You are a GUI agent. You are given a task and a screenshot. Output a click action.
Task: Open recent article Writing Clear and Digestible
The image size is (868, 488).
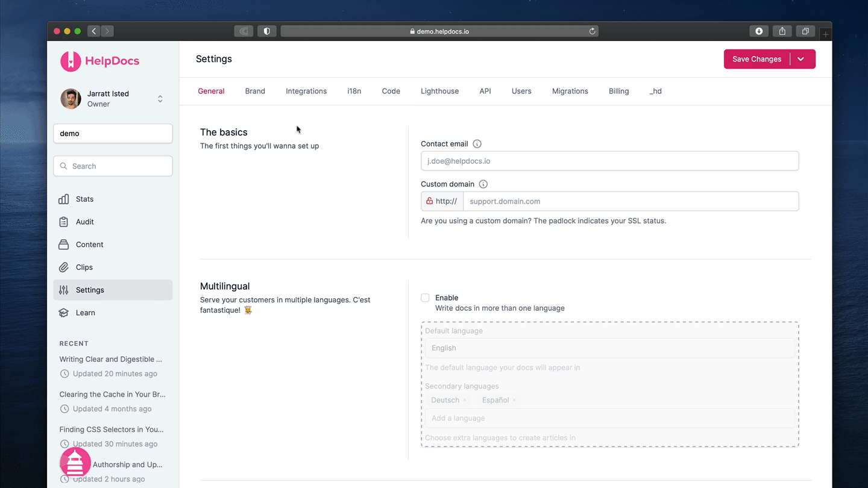pyautogui.click(x=111, y=360)
